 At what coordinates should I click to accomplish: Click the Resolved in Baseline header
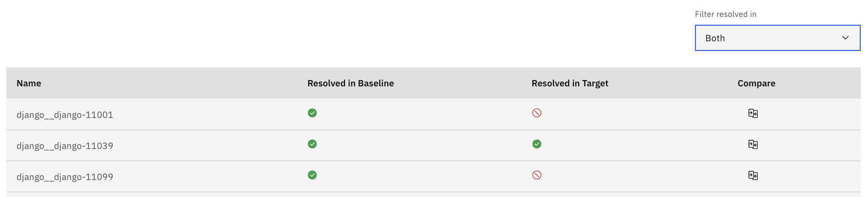(x=350, y=83)
